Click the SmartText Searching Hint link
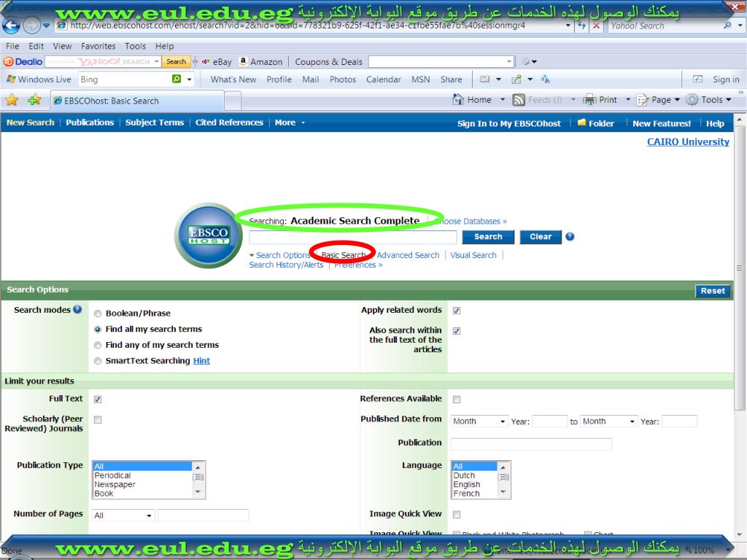This screenshot has height=560, width=747. pyautogui.click(x=201, y=361)
